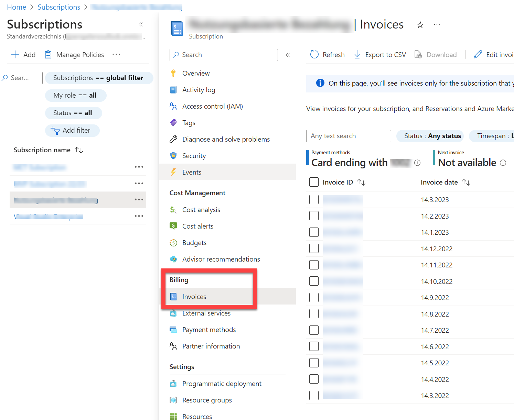Viewport: 514px width, 420px height.
Task: Open ellipsis menu for the first subscription row
Action: [x=139, y=167]
